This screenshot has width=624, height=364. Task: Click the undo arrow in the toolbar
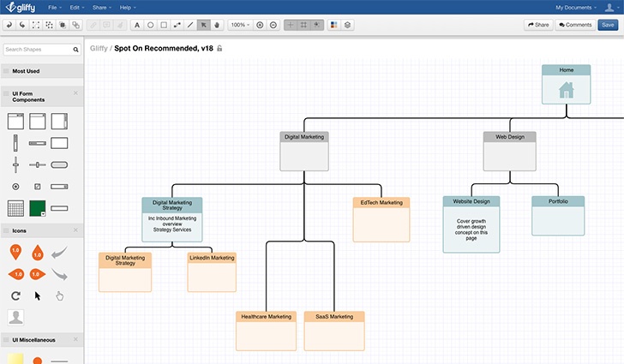pyautogui.click(x=9, y=25)
